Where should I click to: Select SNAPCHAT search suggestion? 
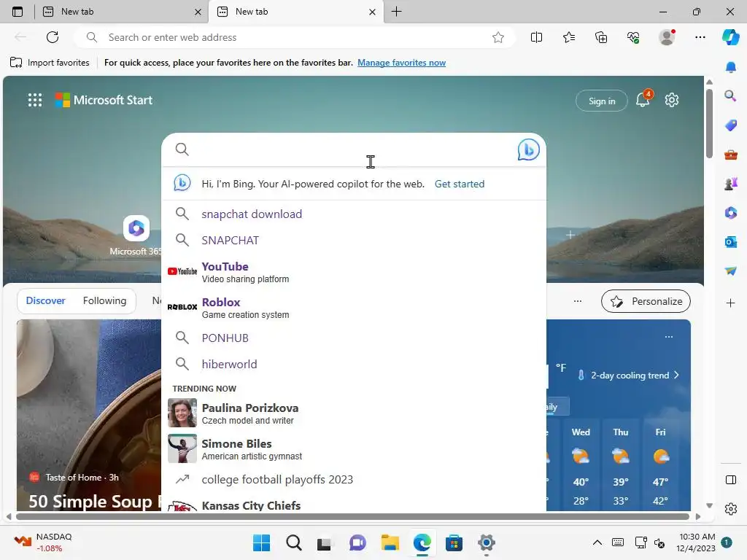coord(354,240)
